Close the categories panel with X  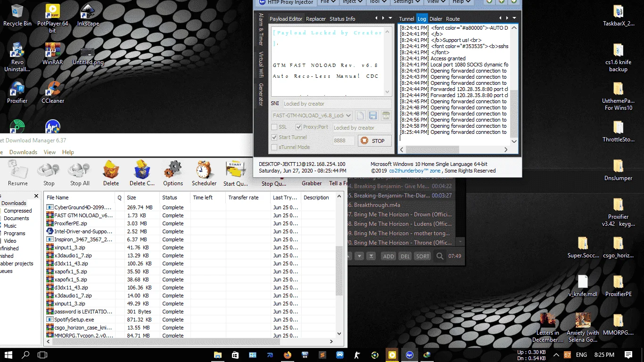tap(36, 196)
